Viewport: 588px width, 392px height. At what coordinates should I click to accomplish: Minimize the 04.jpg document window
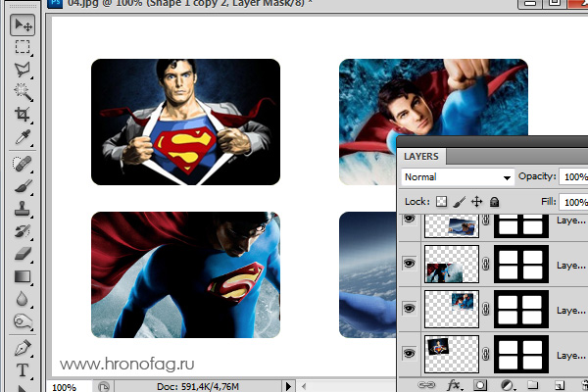529,3
